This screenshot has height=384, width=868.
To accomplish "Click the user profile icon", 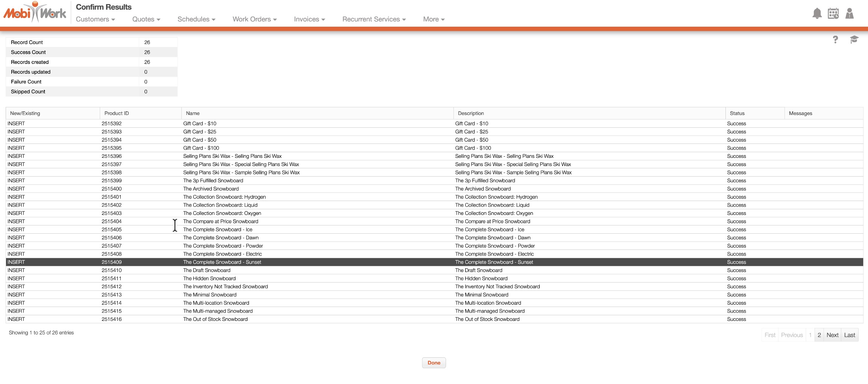I will coord(850,14).
